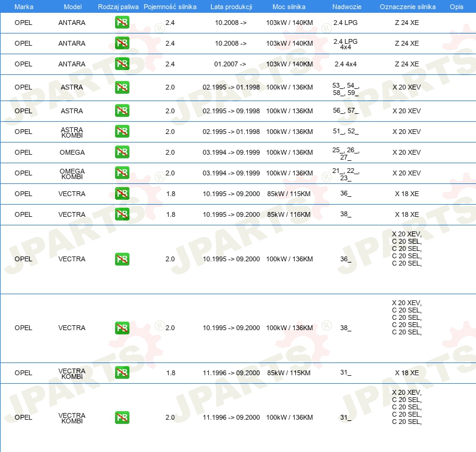Image resolution: width=476 pixels, height=452 pixels.
Task: Click the fuel icon for VECTRA 2.0 body 36_
Action: [x=122, y=259]
